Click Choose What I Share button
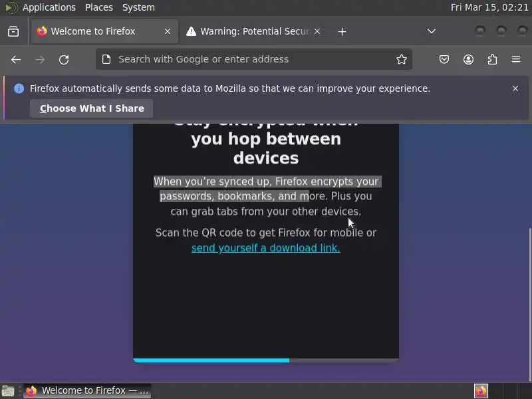 [92, 108]
